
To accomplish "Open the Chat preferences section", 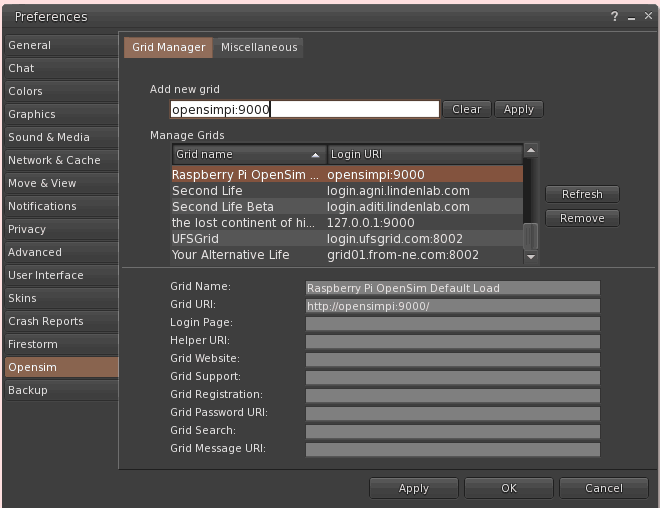I will pyautogui.click(x=61, y=68).
